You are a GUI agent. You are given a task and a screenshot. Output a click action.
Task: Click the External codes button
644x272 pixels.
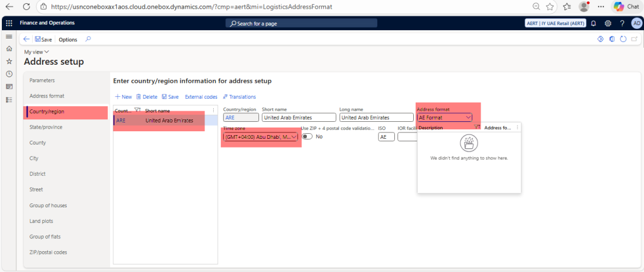pos(201,97)
